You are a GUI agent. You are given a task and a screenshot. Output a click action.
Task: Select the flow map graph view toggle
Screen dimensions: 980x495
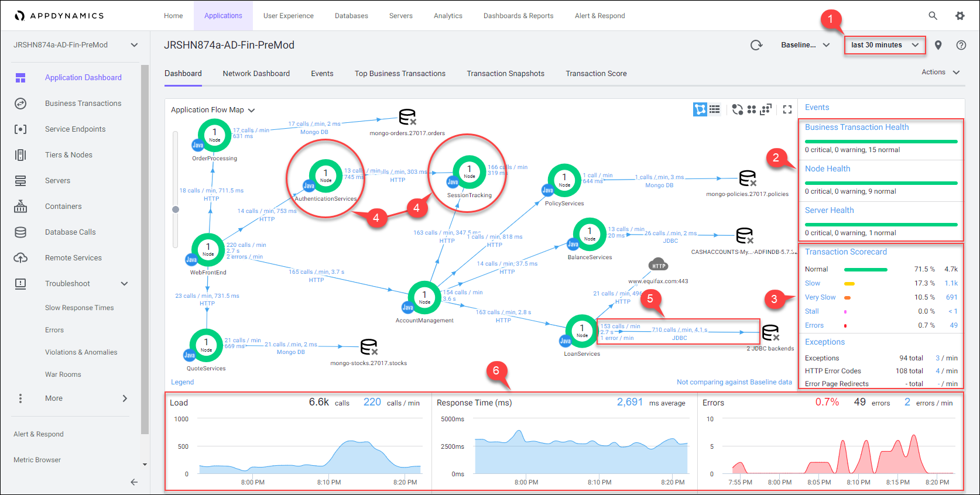point(700,109)
